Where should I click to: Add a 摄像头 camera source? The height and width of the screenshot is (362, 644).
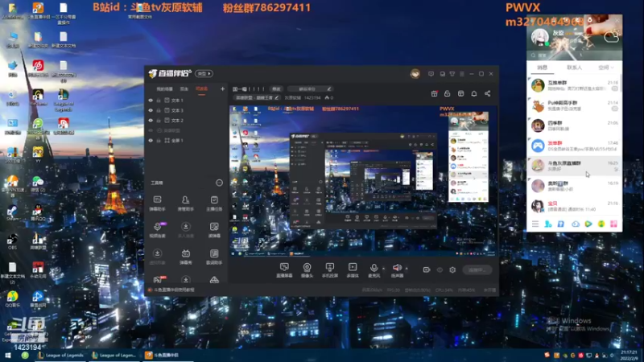coord(307,270)
